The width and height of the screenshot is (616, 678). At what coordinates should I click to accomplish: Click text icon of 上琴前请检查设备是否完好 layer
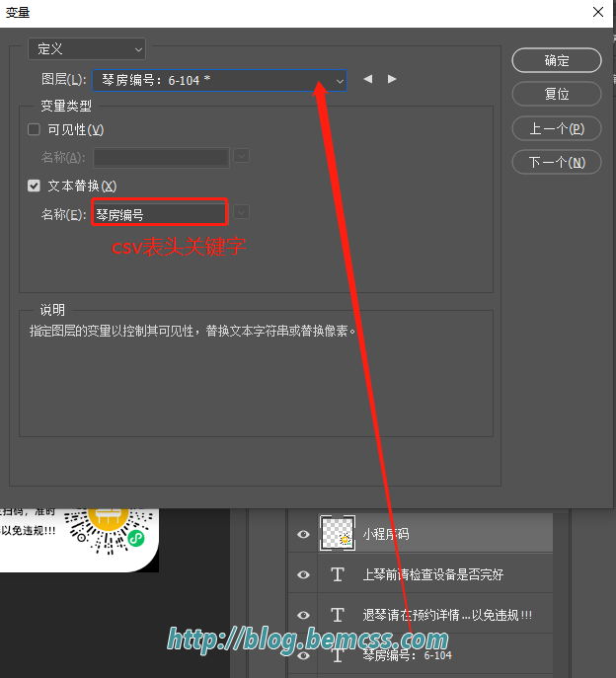tap(338, 574)
